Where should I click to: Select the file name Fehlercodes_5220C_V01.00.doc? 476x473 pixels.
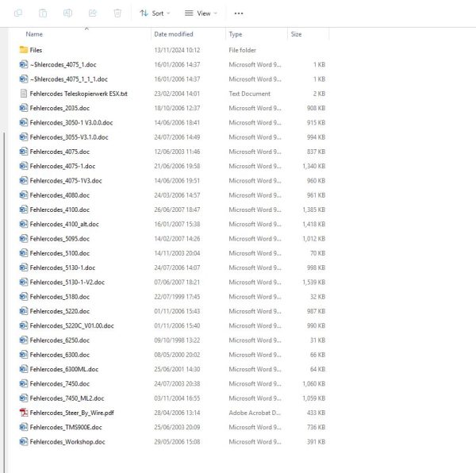pos(71,325)
